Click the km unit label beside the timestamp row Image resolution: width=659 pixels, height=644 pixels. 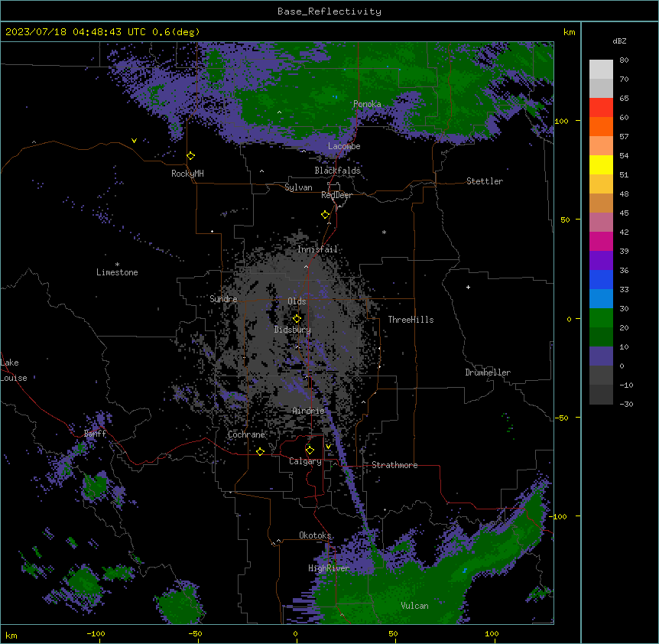coord(569,32)
